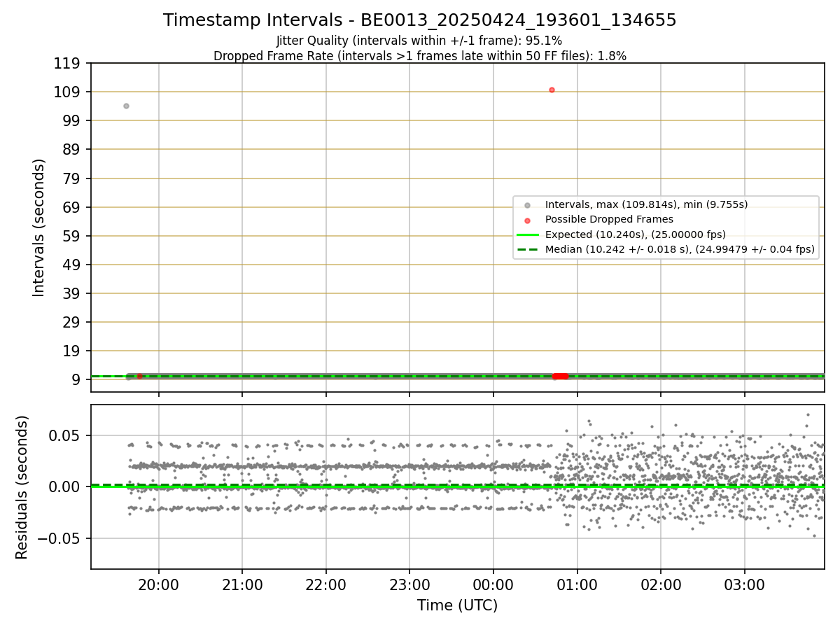Screen dimensions: 840x630
Task: Click the highest residual point near 0.07 seconds
Action: [807, 414]
